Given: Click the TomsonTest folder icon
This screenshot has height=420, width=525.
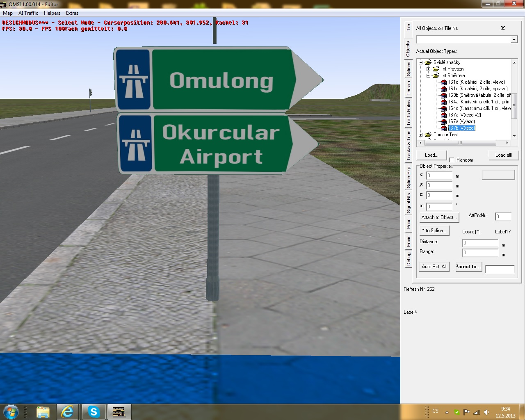Looking at the screenshot, I should pyautogui.click(x=428, y=135).
